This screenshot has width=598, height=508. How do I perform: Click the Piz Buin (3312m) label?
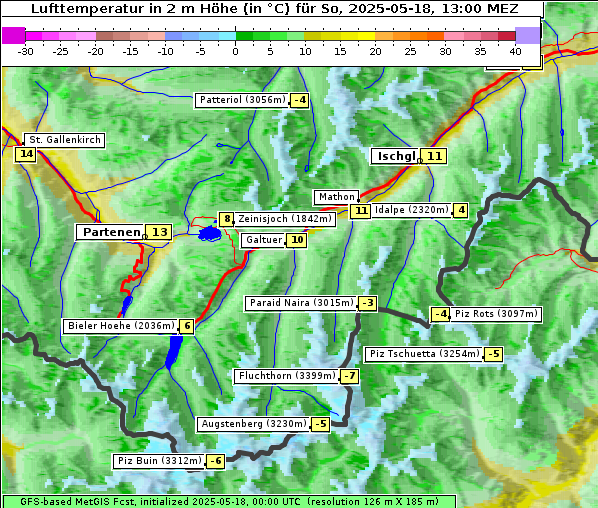[159, 461]
